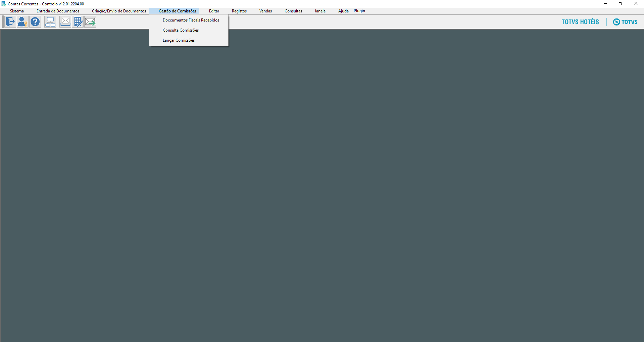Collapse the Gestão de Comissões menu
Screen dimensions: 644x342
point(177,11)
